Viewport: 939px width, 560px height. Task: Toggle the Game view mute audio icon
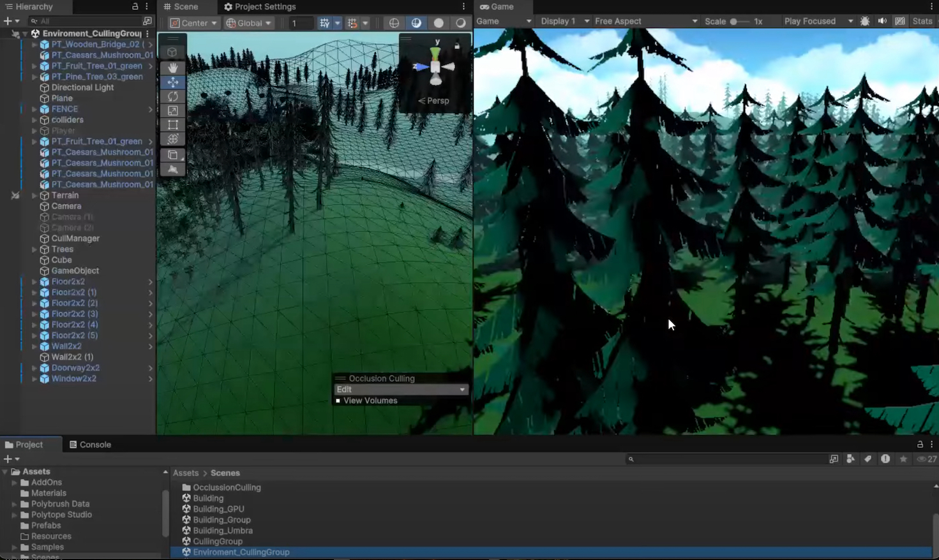pos(882,21)
